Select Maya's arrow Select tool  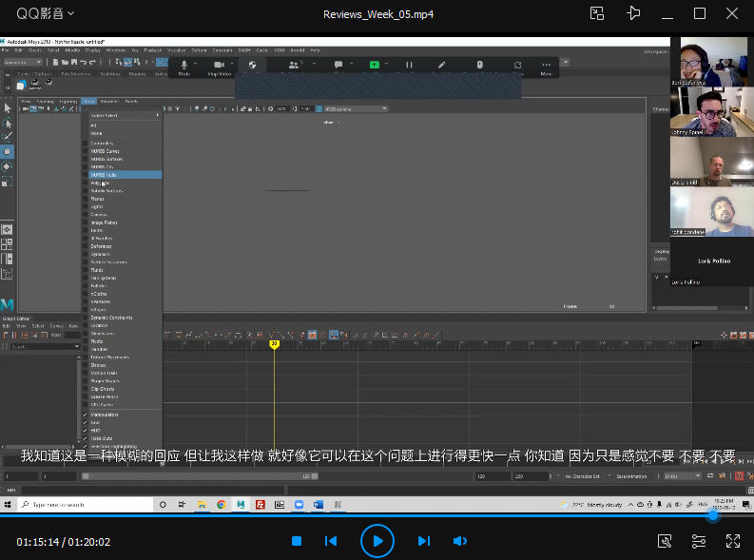[8, 108]
